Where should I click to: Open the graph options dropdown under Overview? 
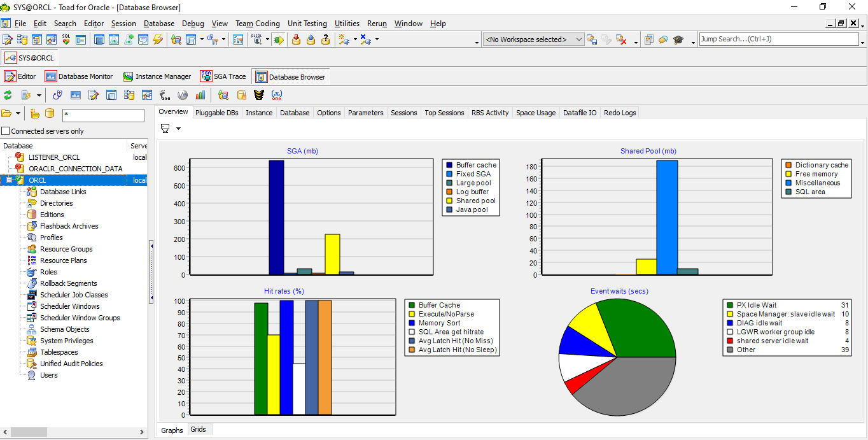178,129
